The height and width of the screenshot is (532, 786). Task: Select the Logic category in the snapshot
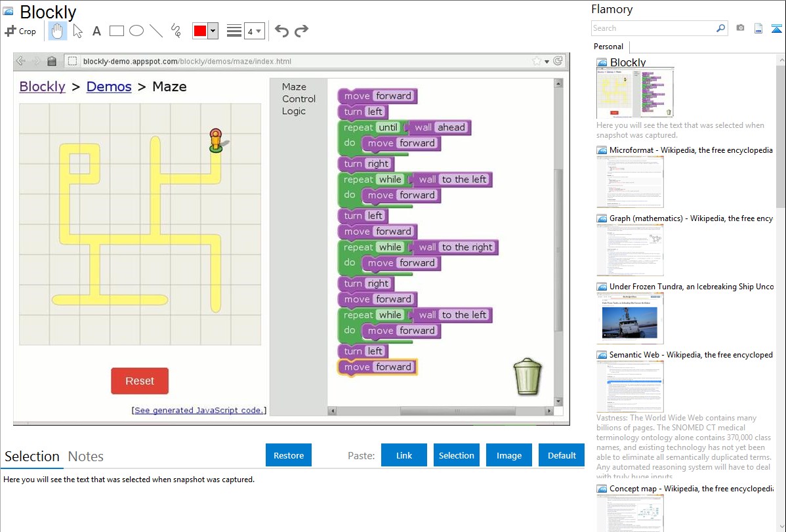tap(294, 112)
